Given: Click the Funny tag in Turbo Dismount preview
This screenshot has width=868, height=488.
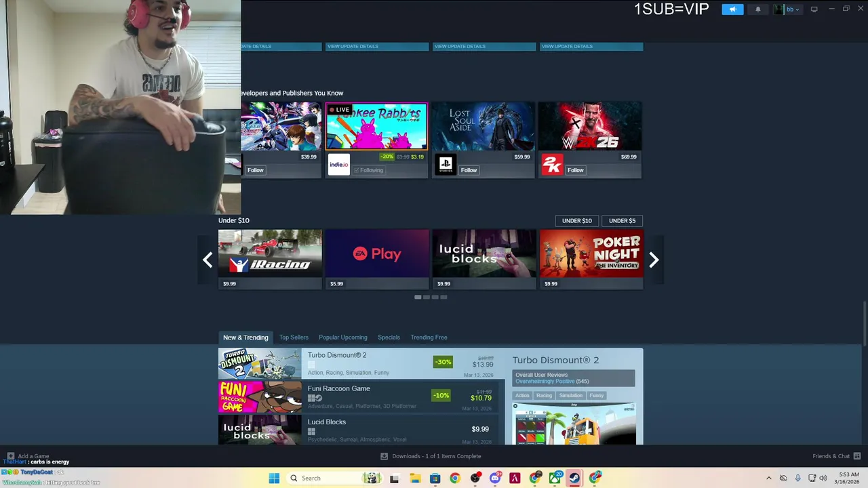Looking at the screenshot, I should (597, 396).
